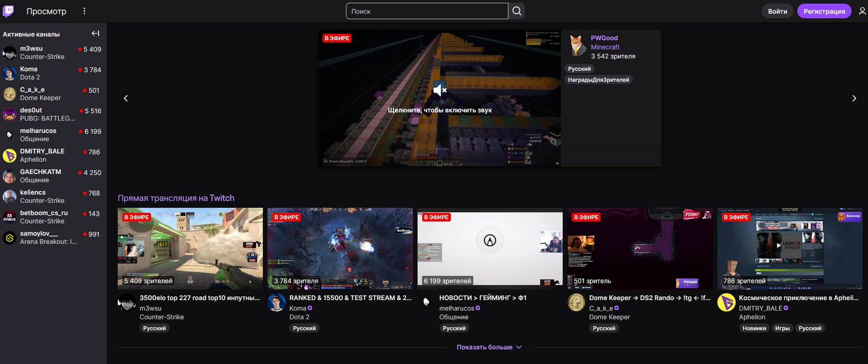Open GAECHKATM avatar in sidebar
Image resolution: width=868 pixels, height=364 pixels.
point(10,176)
